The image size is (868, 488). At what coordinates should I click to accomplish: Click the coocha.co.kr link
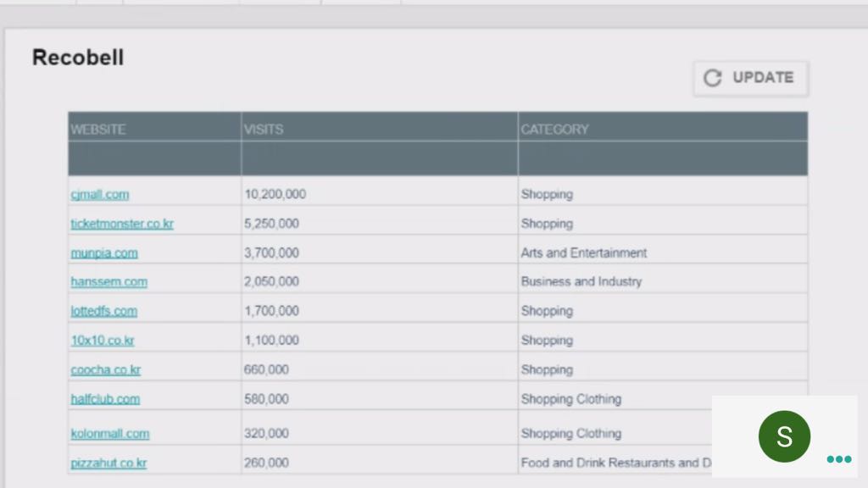coord(106,369)
